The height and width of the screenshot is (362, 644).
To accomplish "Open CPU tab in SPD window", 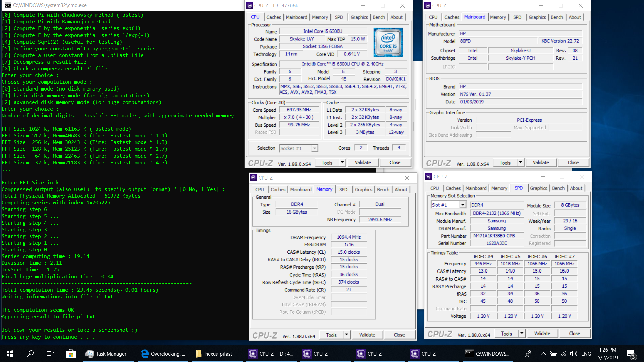I will coord(434,188).
